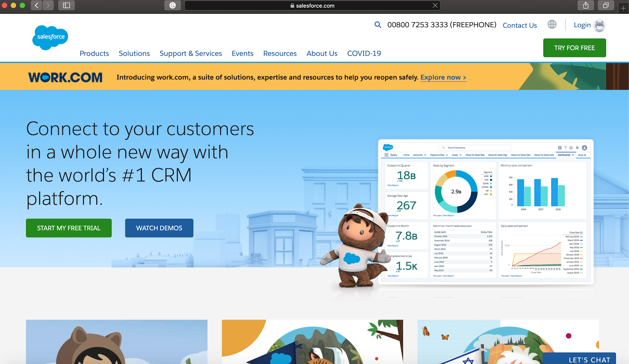This screenshot has height=364, width=629.
Task: Click the Login link
Action: click(x=582, y=25)
